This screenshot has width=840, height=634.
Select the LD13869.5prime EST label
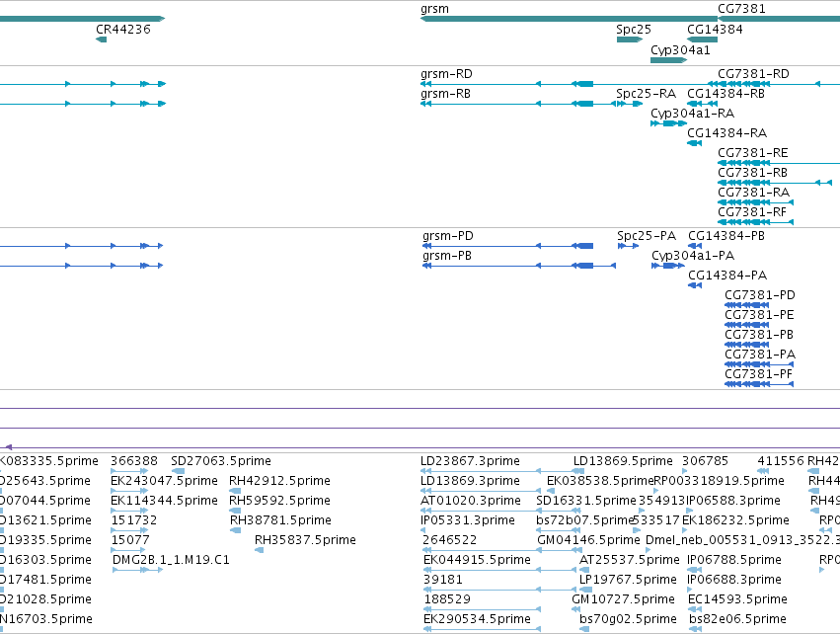click(623, 461)
